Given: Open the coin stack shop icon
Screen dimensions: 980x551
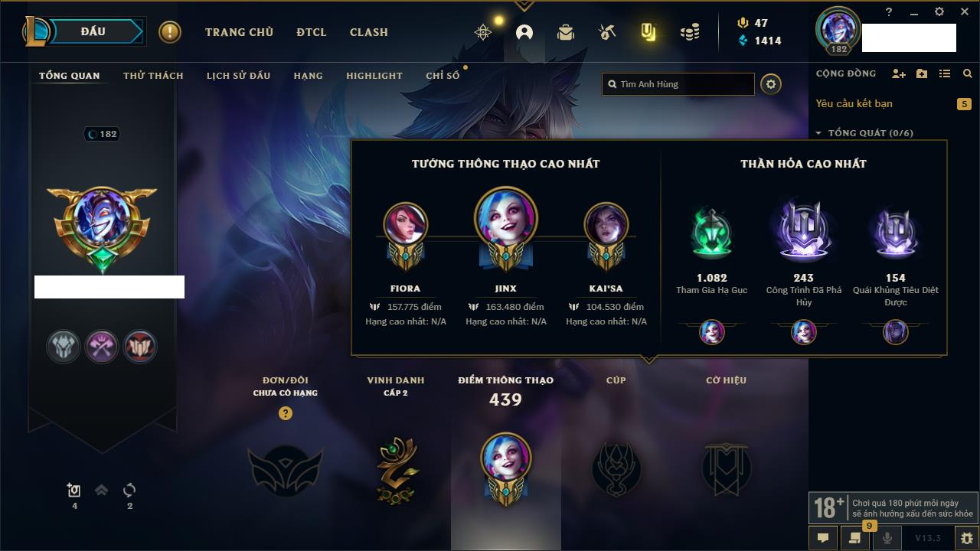Looking at the screenshot, I should [x=690, y=32].
